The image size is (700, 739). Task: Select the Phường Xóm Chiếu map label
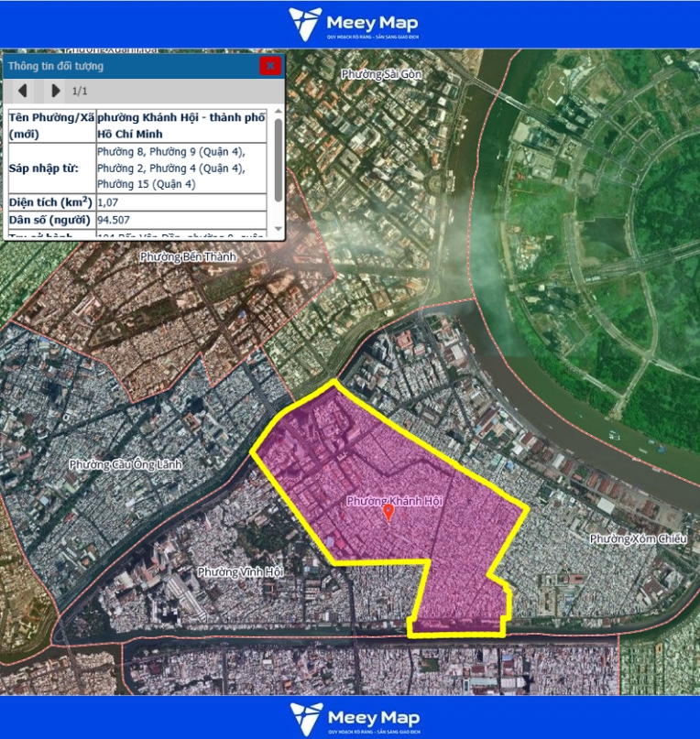pyautogui.click(x=638, y=538)
